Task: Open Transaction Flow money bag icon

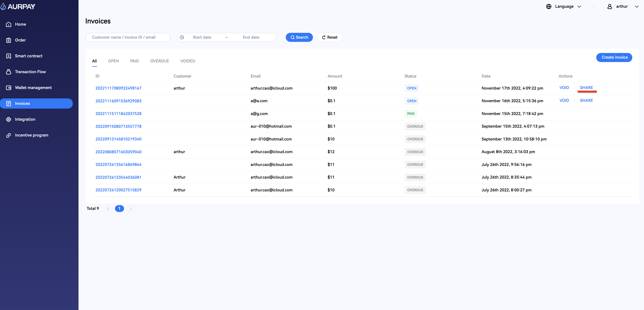Action: (x=8, y=72)
